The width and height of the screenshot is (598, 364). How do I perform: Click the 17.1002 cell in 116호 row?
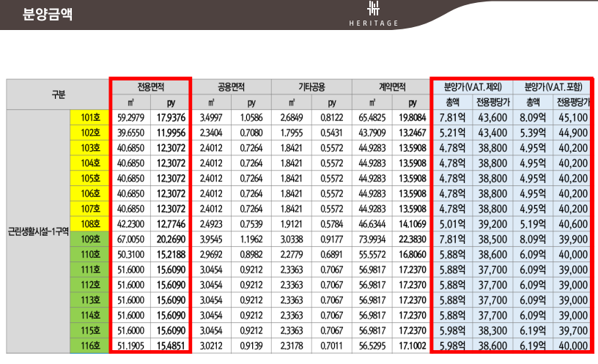(x=413, y=346)
